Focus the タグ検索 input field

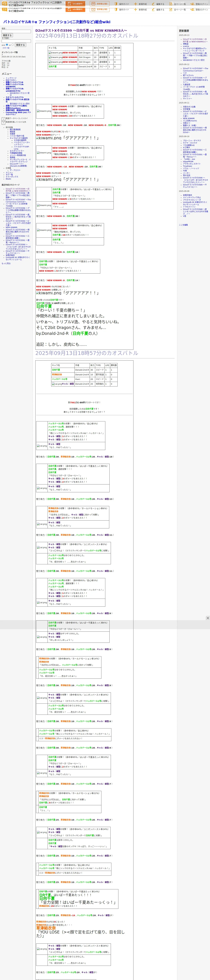16,41
